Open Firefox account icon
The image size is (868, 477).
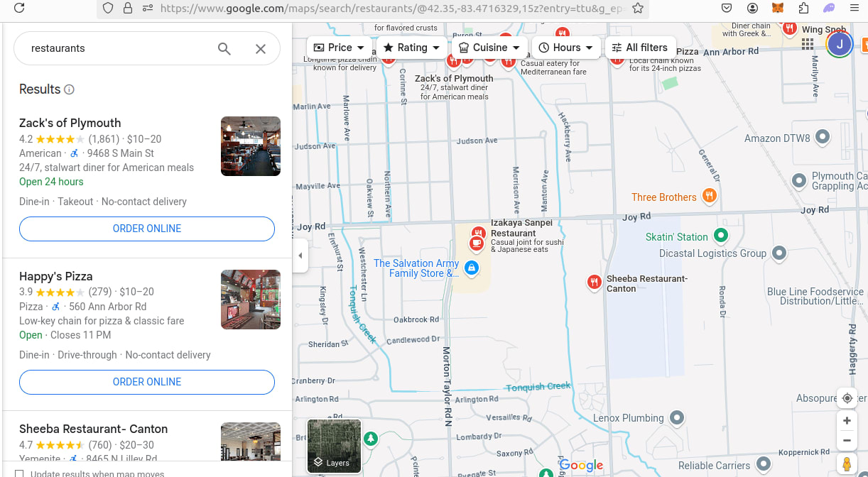click(x=752, y=8)
